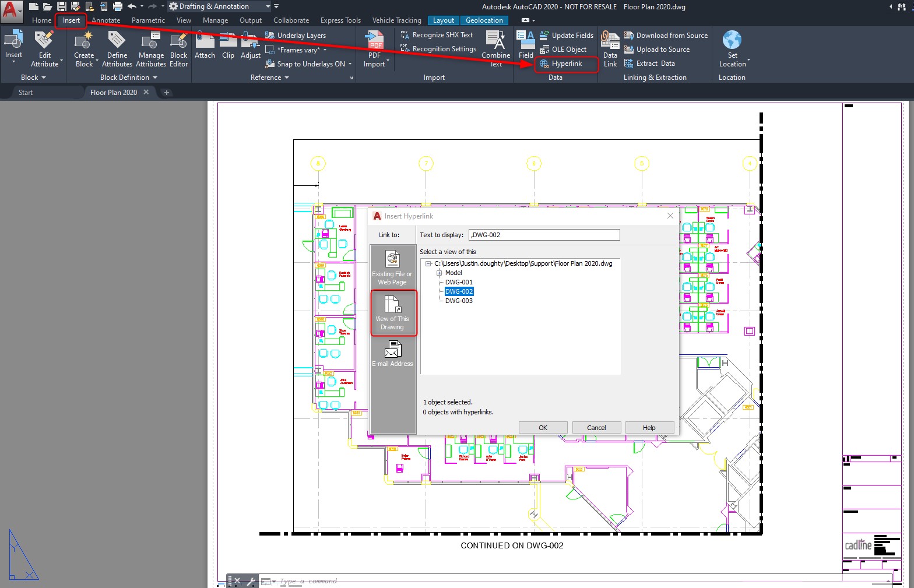The image size is (914, 588).
Task: Switch to the Parametric ribbon tab
Action: tap(148, 20)
